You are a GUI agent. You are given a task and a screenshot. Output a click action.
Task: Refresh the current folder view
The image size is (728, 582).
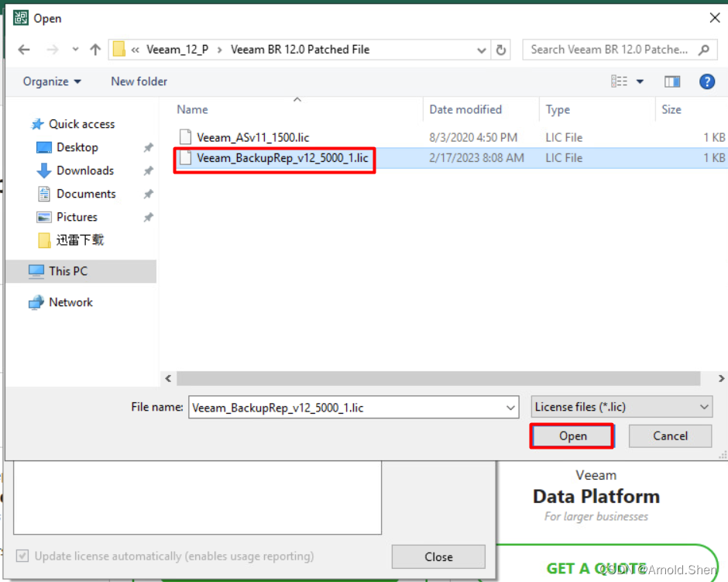pyautogui.click(x=500, y=50)
